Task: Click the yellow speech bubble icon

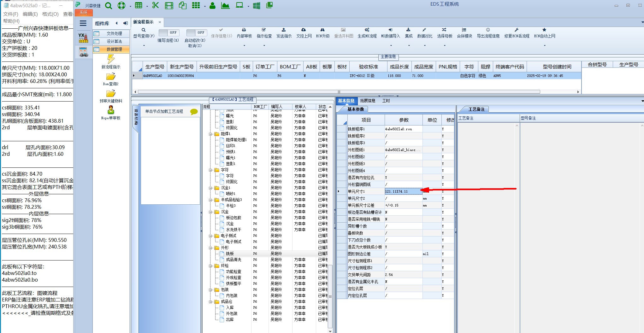Action: coord(194,112)
